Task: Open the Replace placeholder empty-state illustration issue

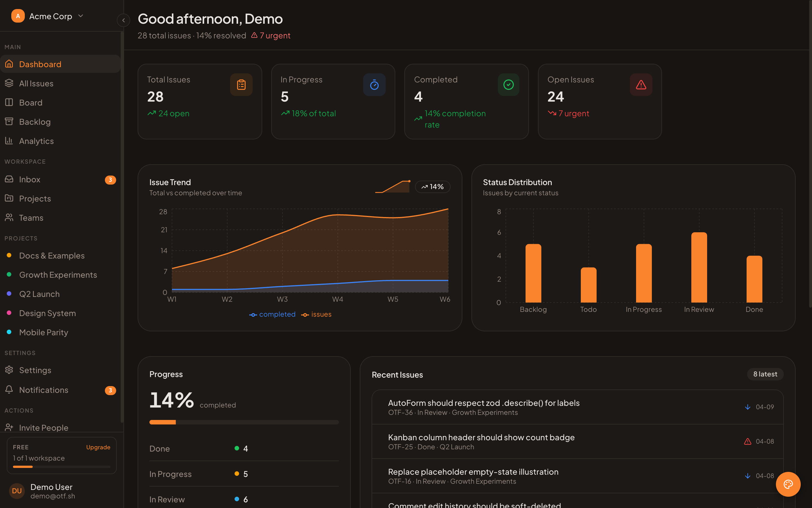Action: [577, 476]
